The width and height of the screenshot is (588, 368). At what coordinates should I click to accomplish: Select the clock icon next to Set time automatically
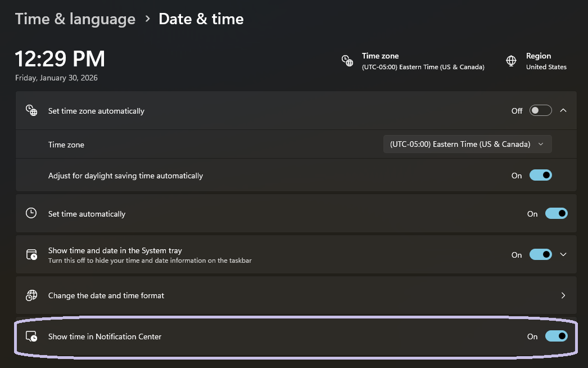point(31,213)
